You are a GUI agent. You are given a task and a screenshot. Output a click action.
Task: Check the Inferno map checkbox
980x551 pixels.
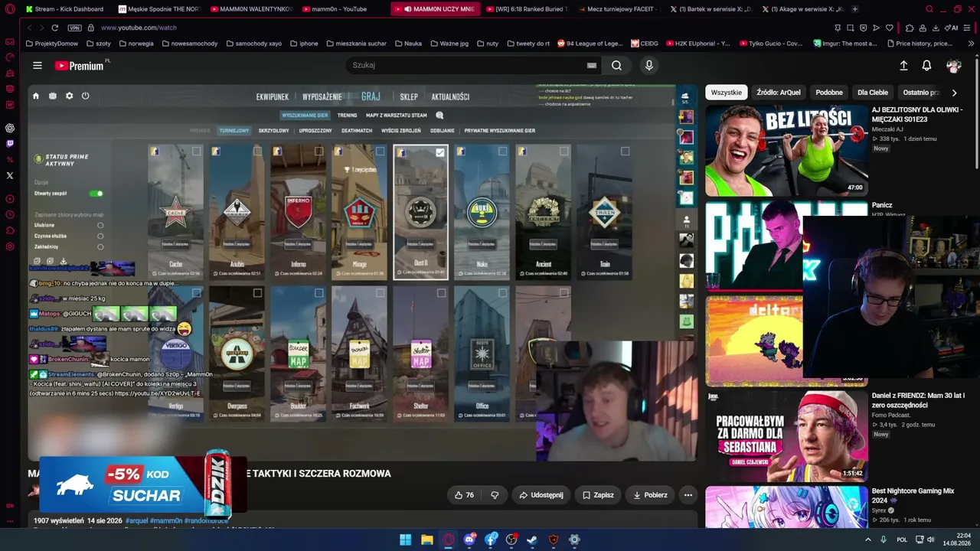(318, 152)
